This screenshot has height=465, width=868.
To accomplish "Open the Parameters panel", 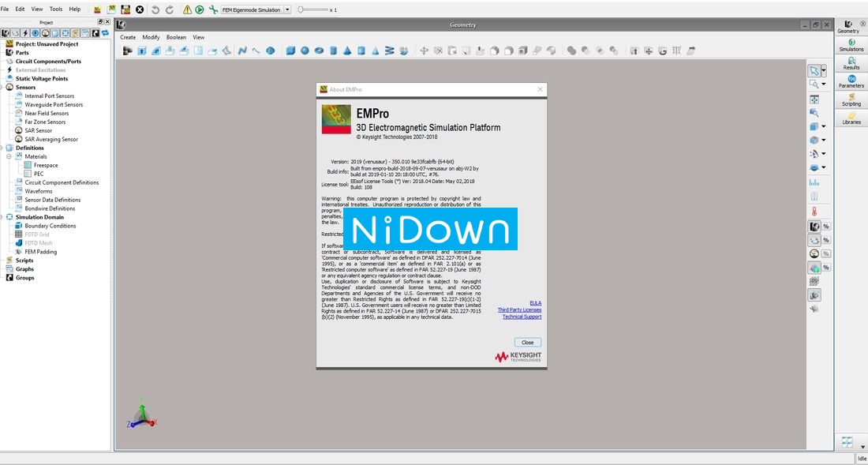I will [x=850, y=83].
